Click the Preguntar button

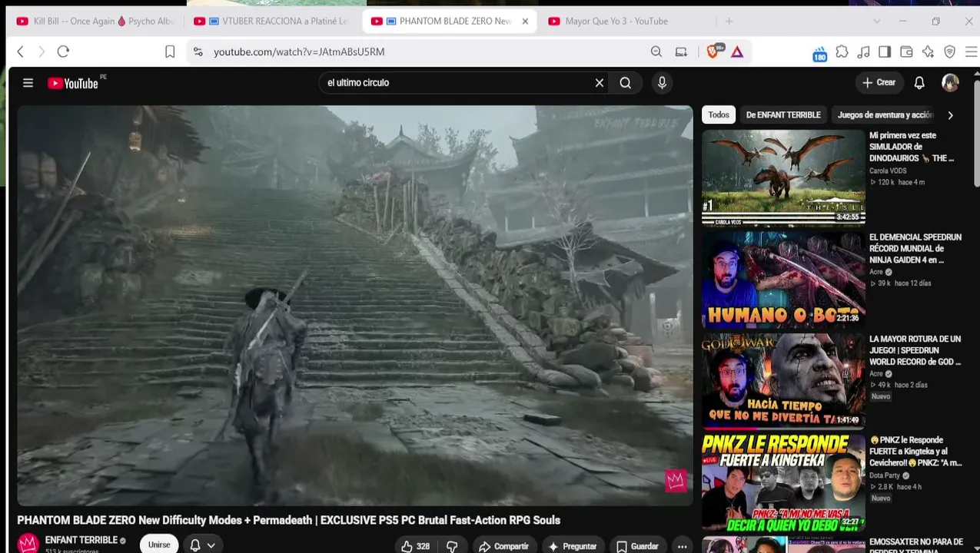point(572,546)
